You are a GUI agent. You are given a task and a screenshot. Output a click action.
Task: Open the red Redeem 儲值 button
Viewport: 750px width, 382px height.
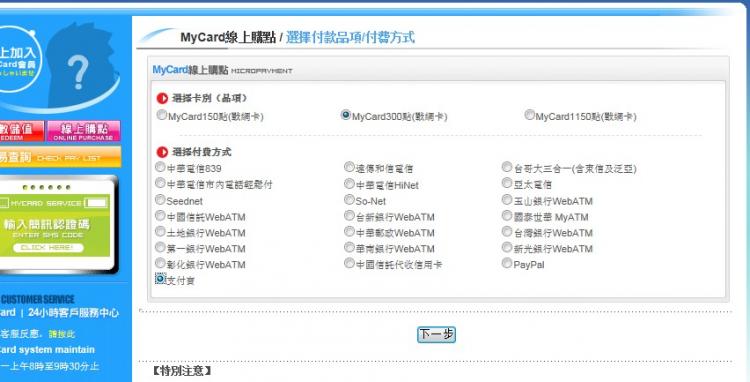coord(22,131)
